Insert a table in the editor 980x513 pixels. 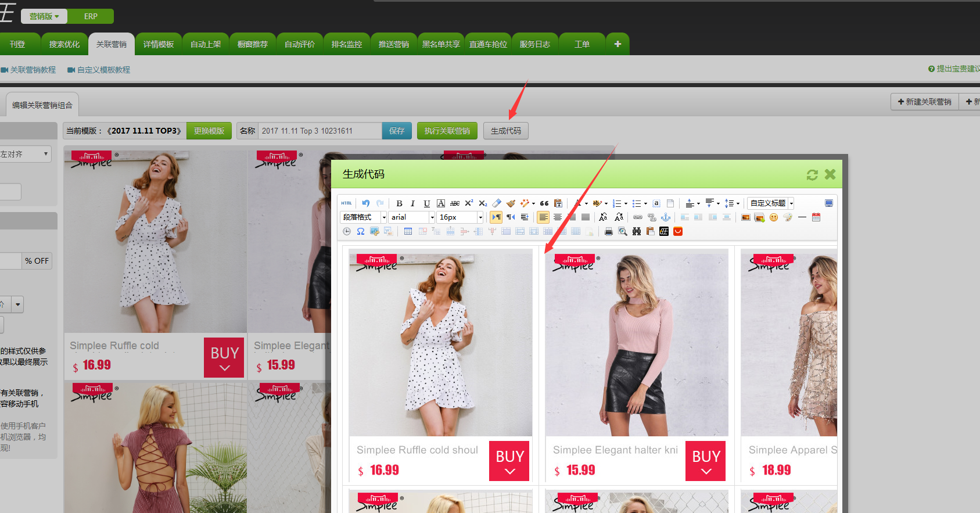pos(408,231)
